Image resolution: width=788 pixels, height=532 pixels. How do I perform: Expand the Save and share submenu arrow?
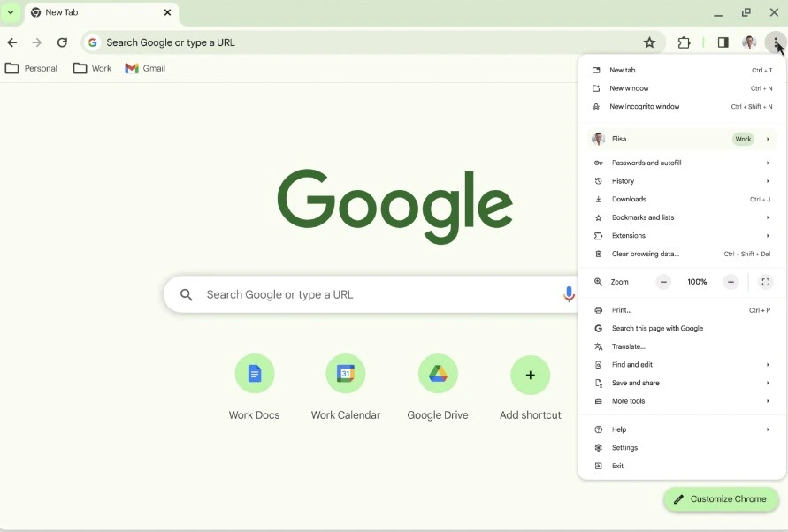pos(768,383)
